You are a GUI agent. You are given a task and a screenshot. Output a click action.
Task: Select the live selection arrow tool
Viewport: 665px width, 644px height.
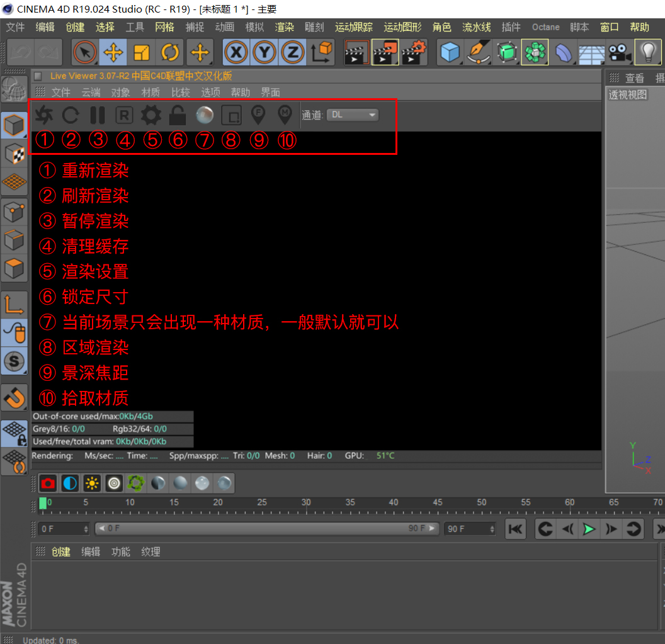tap(85, 53)
